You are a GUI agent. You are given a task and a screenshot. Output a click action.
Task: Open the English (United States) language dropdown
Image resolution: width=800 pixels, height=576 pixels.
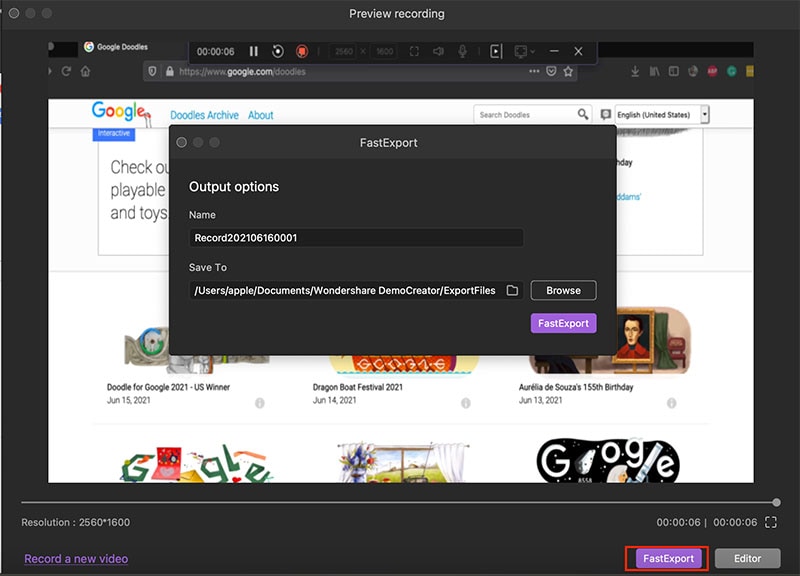click(x=662, y=115)
